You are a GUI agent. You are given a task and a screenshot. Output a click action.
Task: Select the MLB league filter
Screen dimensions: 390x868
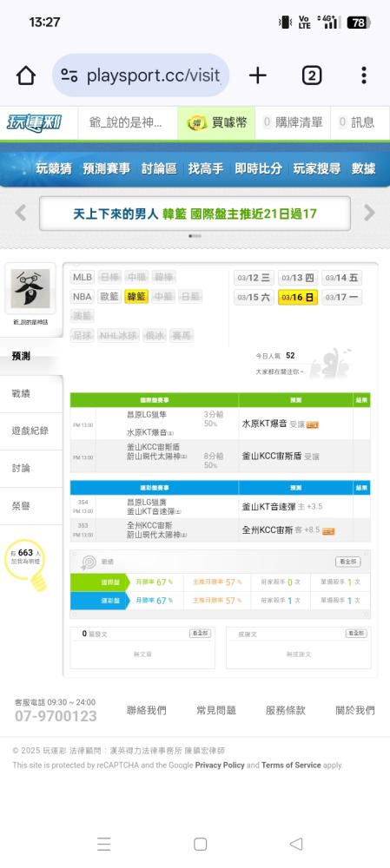(83, 277)
